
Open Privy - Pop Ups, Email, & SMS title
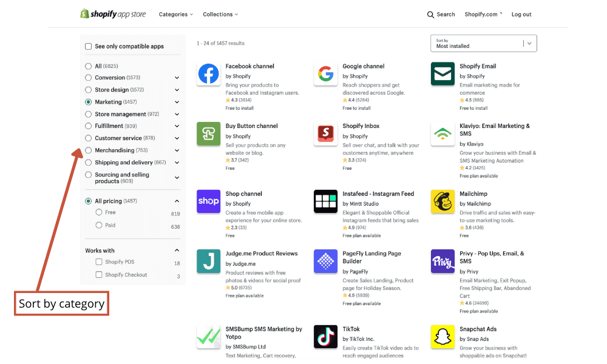(492, 257)
